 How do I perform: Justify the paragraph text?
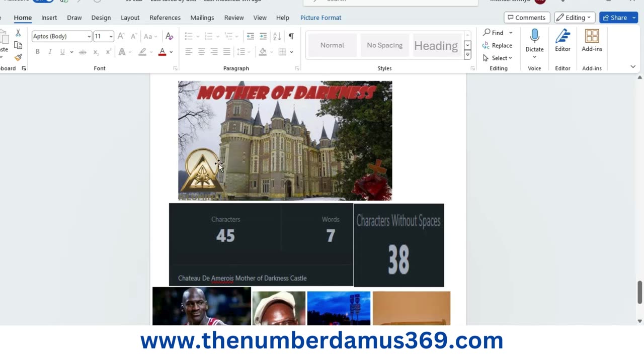click(x=227, y=52)
